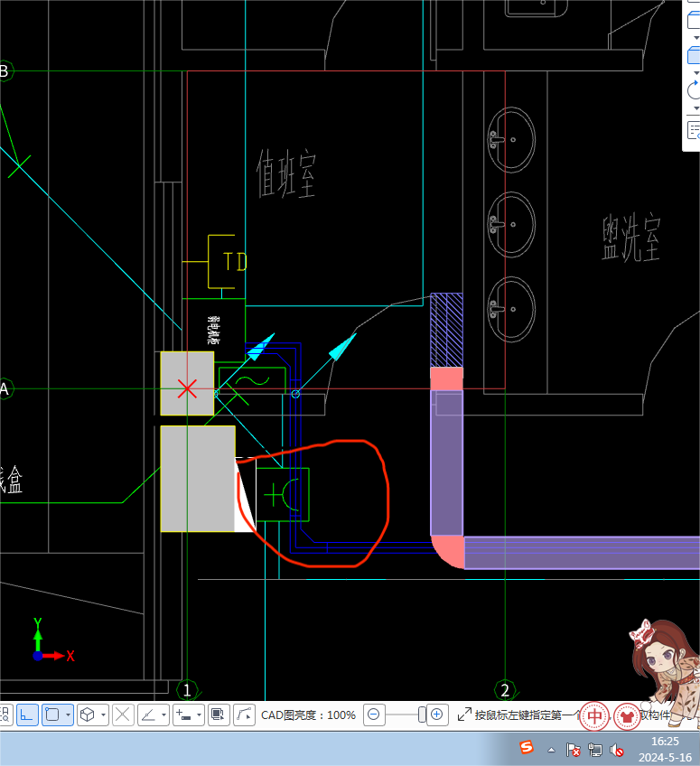Click grid axis bubble 2
Screen dimensions: 700x766
[x=505, y=690]
